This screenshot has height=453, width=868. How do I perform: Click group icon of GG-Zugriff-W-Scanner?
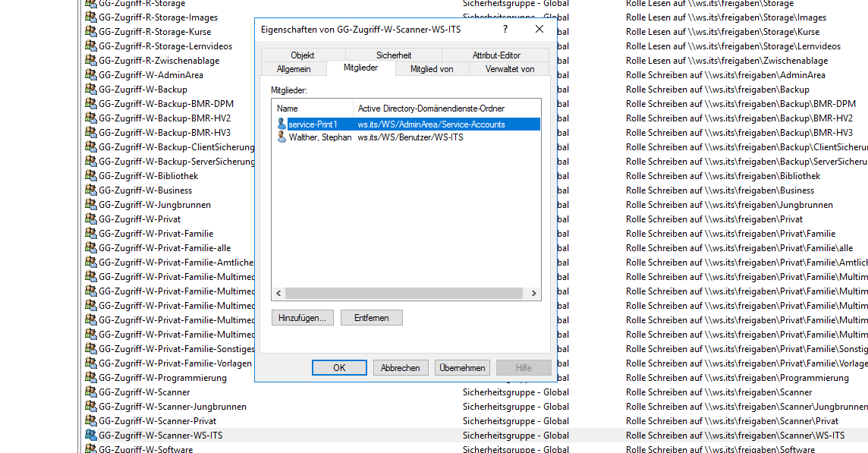click(x=91, y=391)
